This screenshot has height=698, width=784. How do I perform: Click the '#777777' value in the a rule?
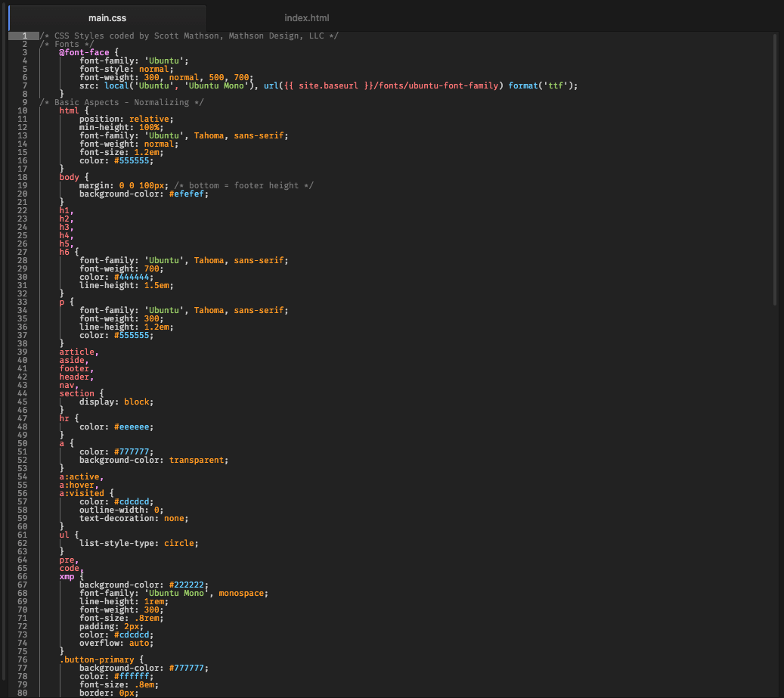click(x=132, y=452)
